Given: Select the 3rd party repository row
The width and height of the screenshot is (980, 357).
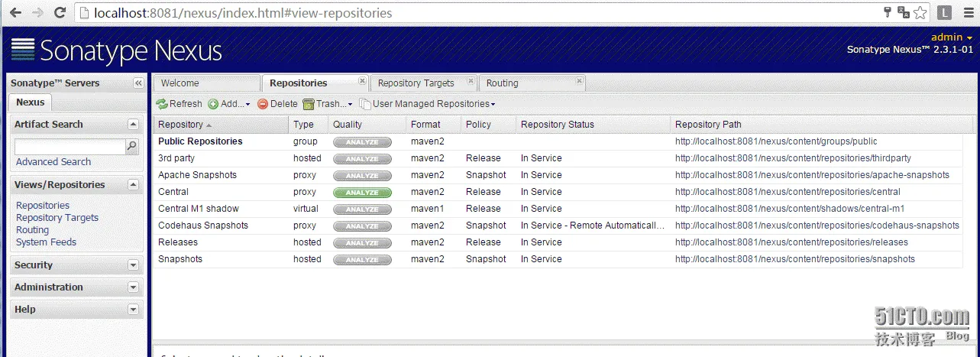Looking at the screenshot, I should (558, 158).
